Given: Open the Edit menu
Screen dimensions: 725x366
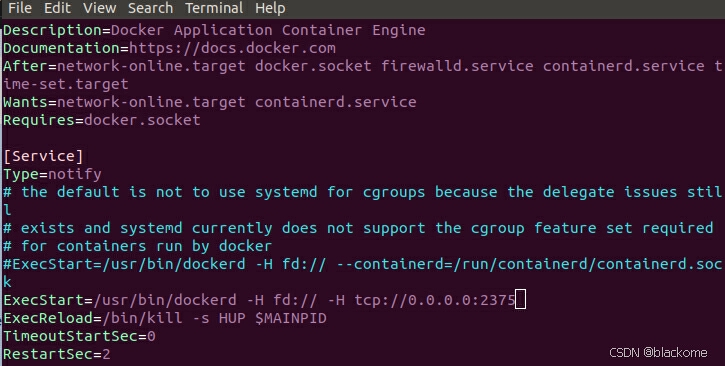Looking at the screenshot, I should 57,8.
